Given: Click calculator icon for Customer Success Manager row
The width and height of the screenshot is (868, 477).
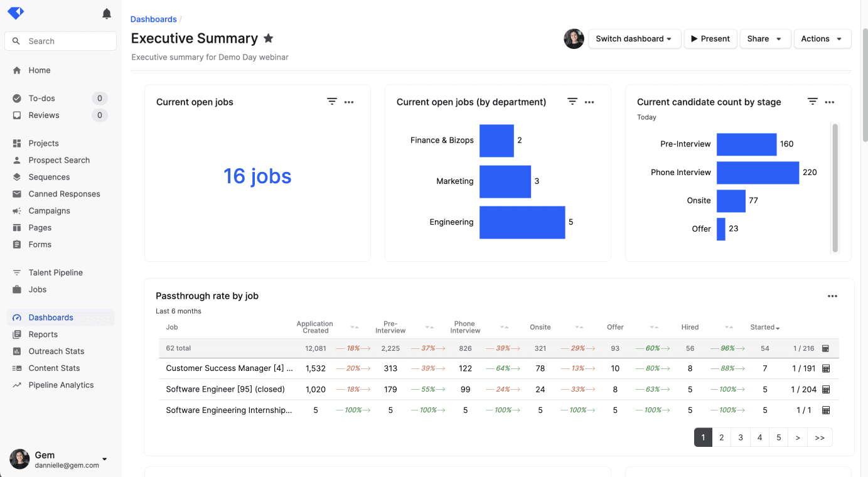Looking at the screenshot, I should click(826, 368).
